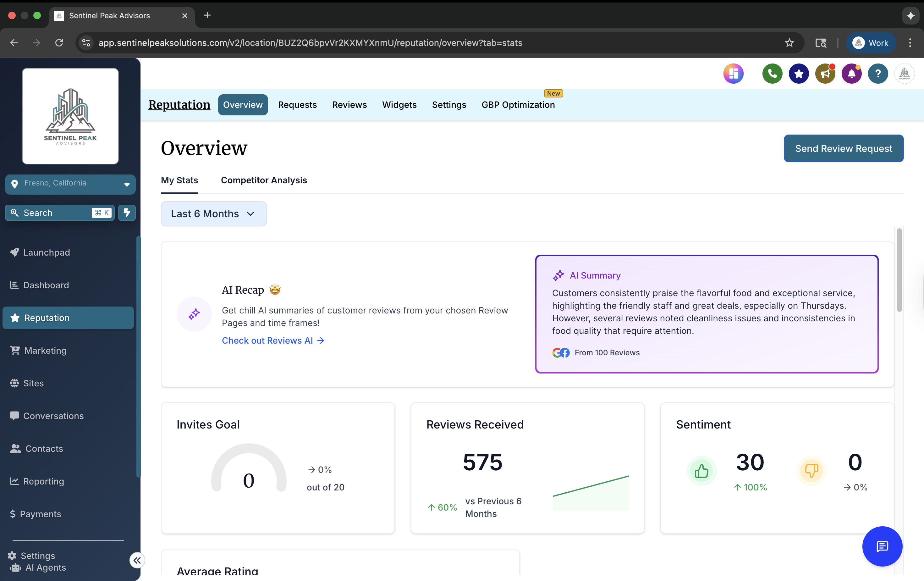
Task: Collapse the sidebar using the double-chevron button
Action: coord(137,560)
